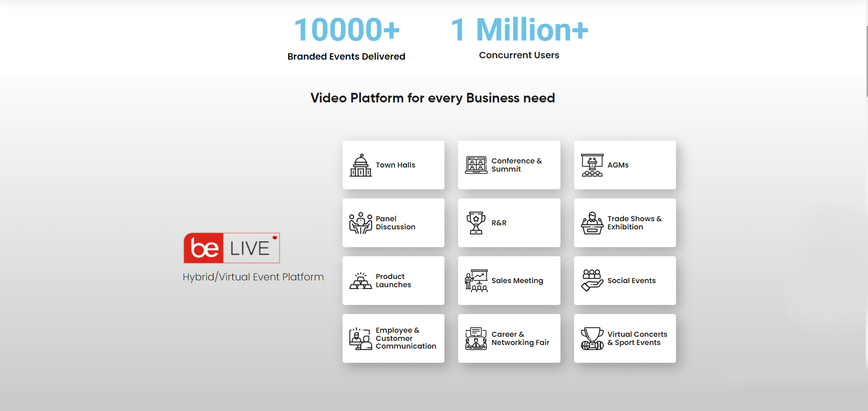Select the Town Halls label

[395, 165]
